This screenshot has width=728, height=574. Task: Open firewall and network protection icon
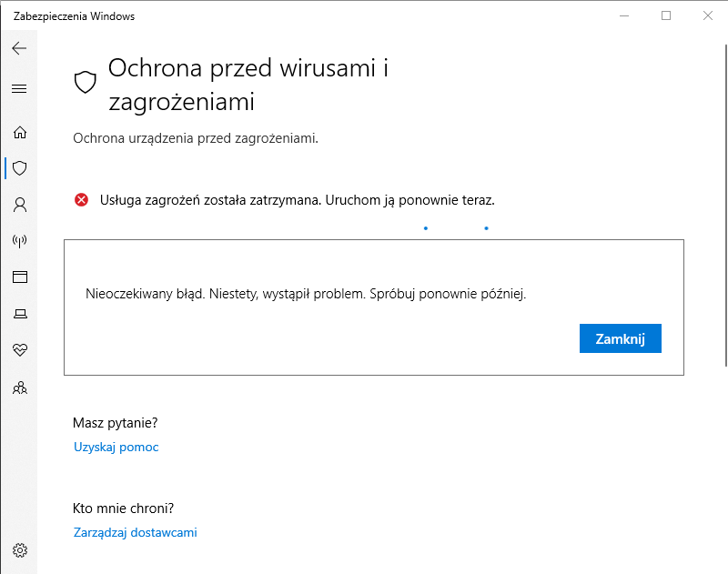point(19,241)
